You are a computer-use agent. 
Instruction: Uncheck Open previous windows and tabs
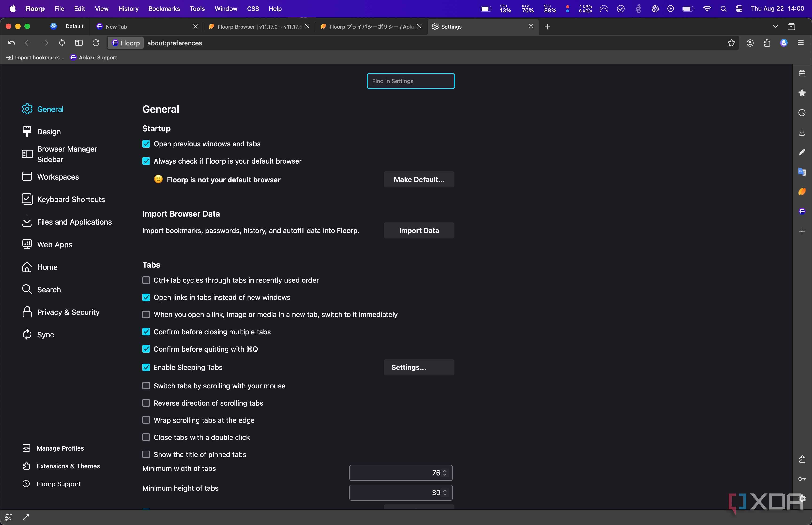(x=146, y=144)
